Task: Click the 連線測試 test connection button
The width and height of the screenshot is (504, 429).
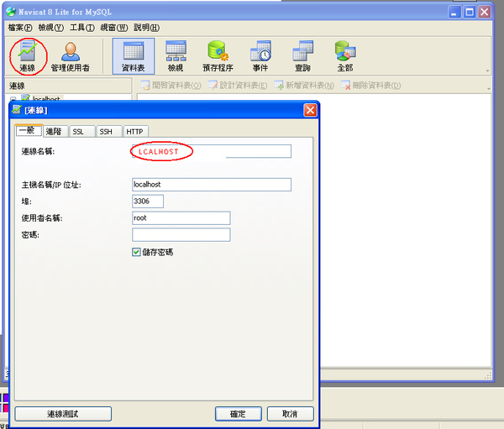Action: point(63,414)
